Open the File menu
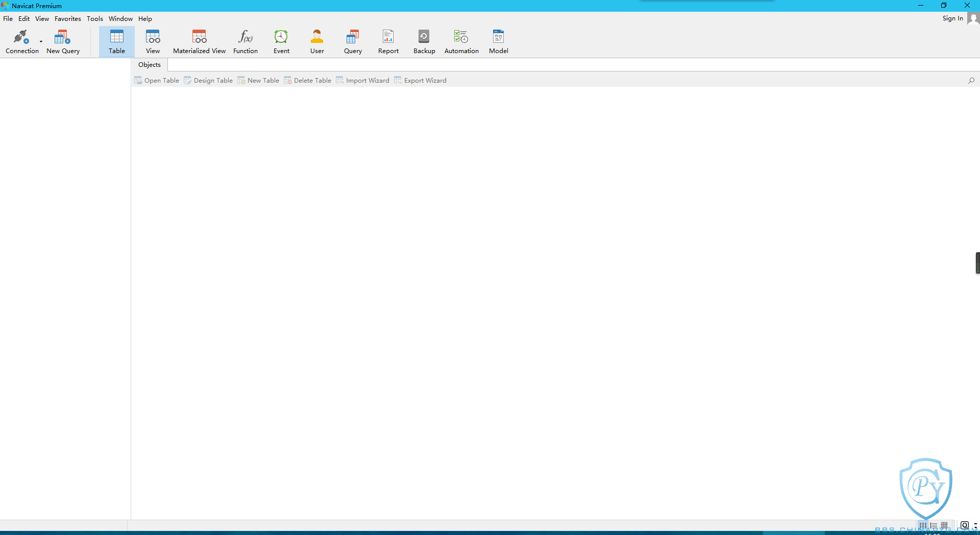The width and height of the screenshot is (980, 535). click(8, 18)
